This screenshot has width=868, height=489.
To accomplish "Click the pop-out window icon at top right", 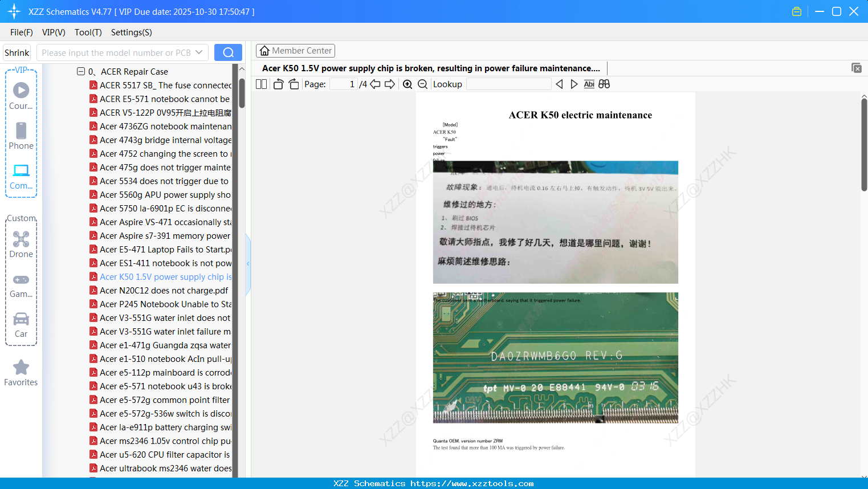I will tap(857, 68).
